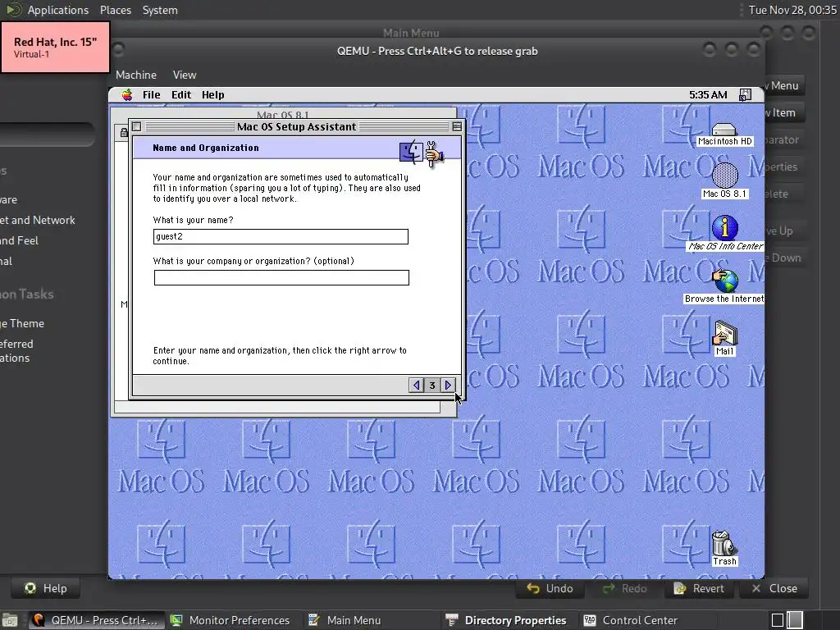Click the Close button at bottom right
Viewport: 840px width, 630px height.
coord(774,588)
